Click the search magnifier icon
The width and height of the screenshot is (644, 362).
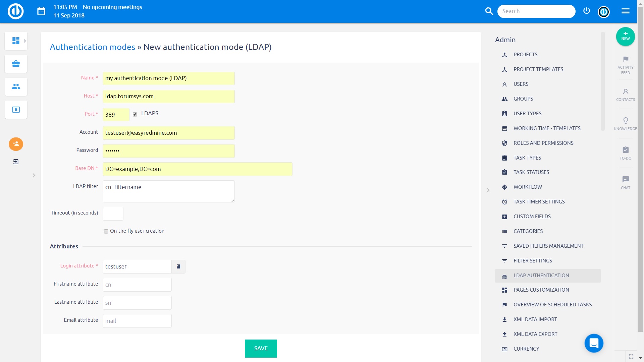[x=489, y=11]
